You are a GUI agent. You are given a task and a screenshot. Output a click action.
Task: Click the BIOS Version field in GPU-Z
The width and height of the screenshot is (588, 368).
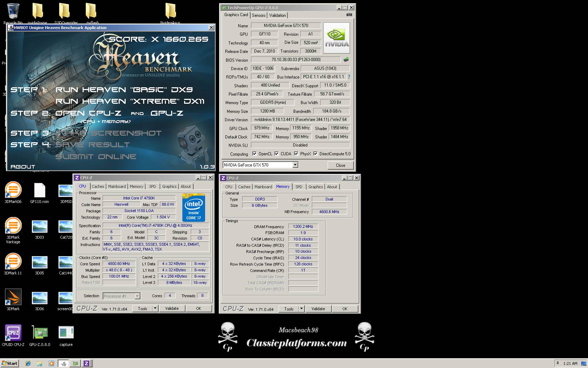(x=296, y=60)
